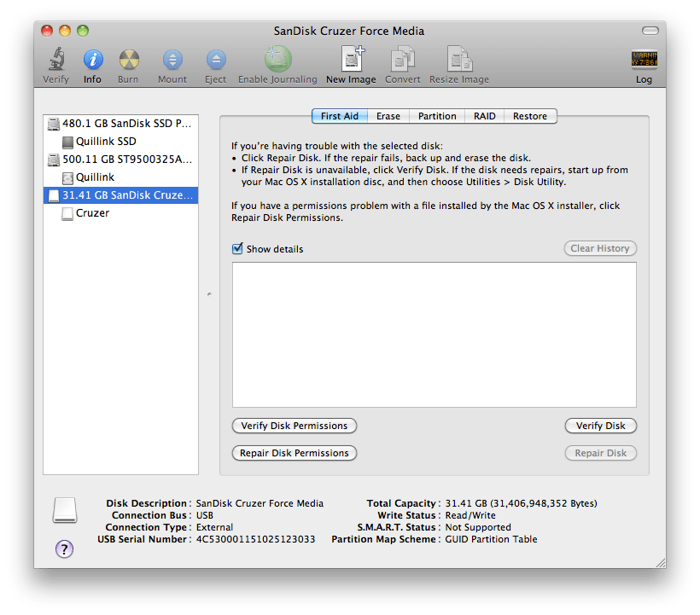Switch to the First Aid tab
The image size is (700, 615).
pos(340,116)
